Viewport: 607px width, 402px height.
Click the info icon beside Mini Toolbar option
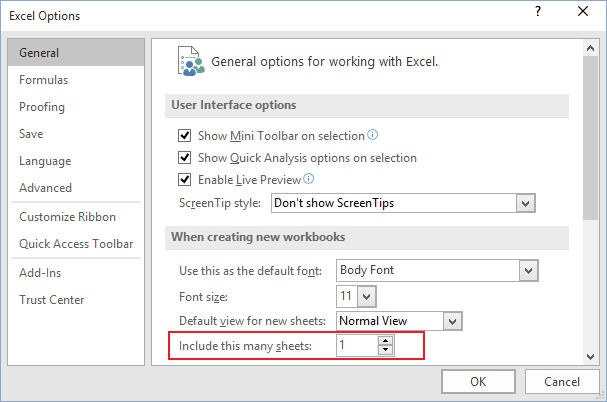(372, 135)
